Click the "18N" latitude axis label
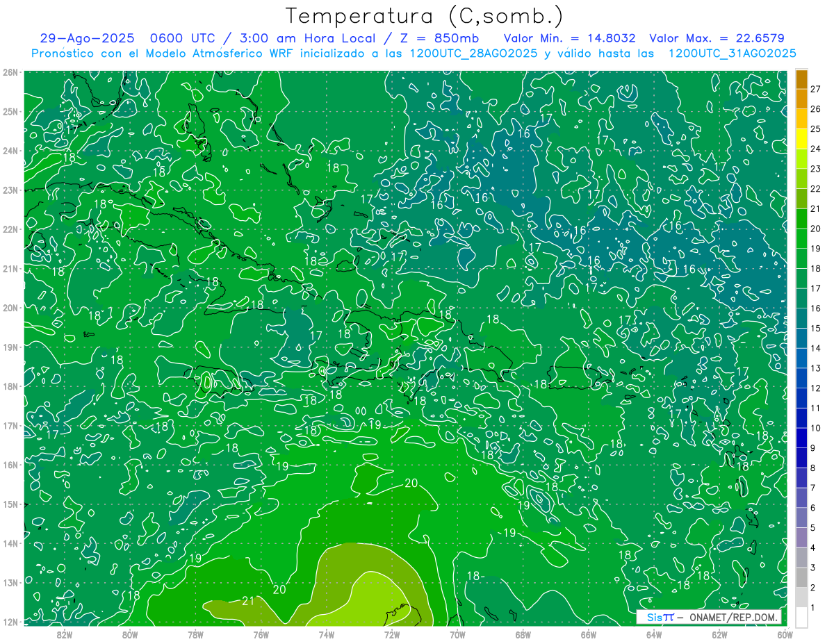 click(10, 386)
